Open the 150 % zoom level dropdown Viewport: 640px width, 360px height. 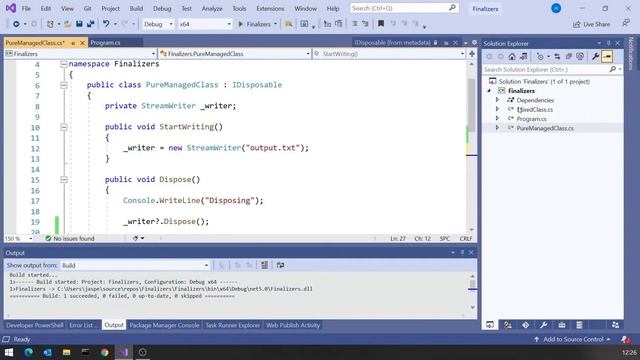pyautogui.click(x=19, y=238)
